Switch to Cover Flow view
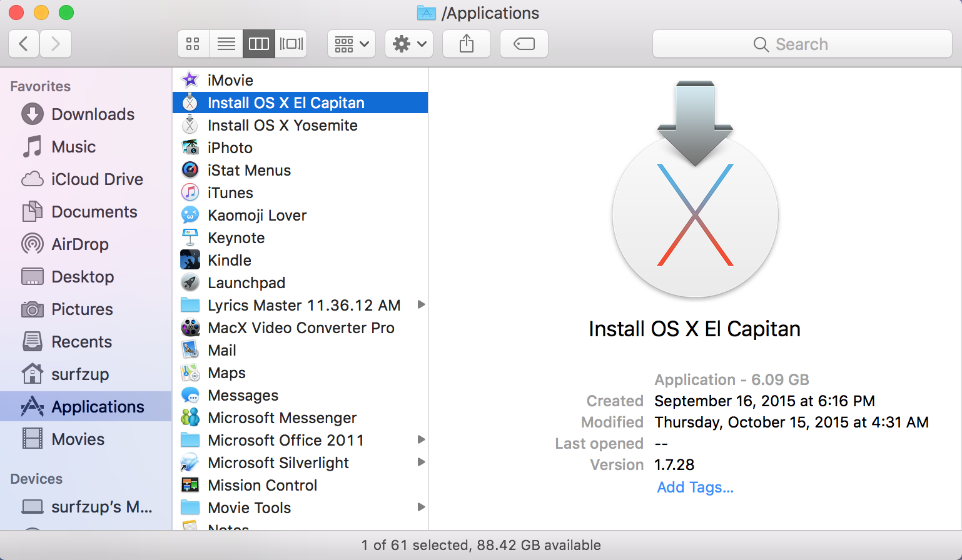 click(x=291, y=44)
